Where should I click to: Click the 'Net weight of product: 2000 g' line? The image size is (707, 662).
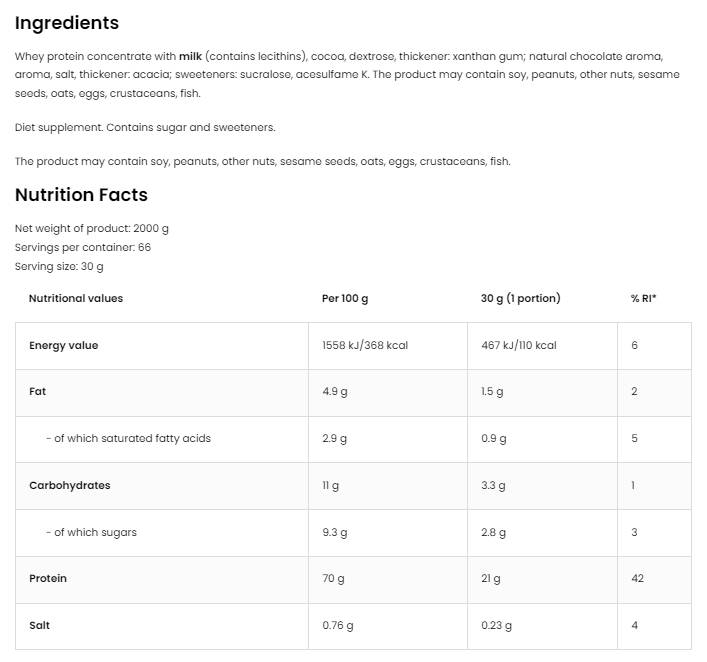tap(92, 228)
